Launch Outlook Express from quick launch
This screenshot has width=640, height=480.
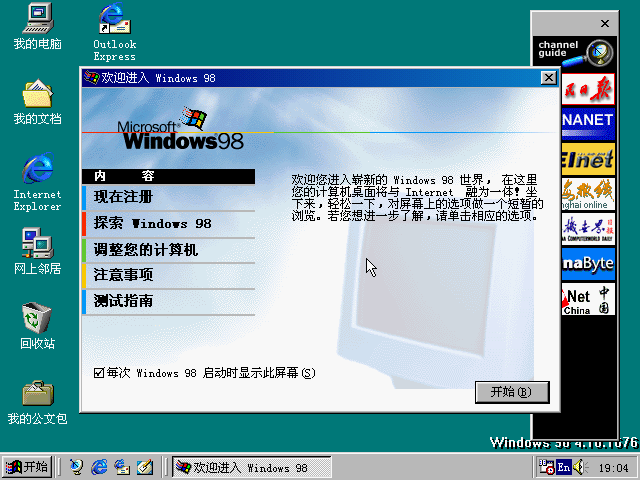click(x=122, y=467)
